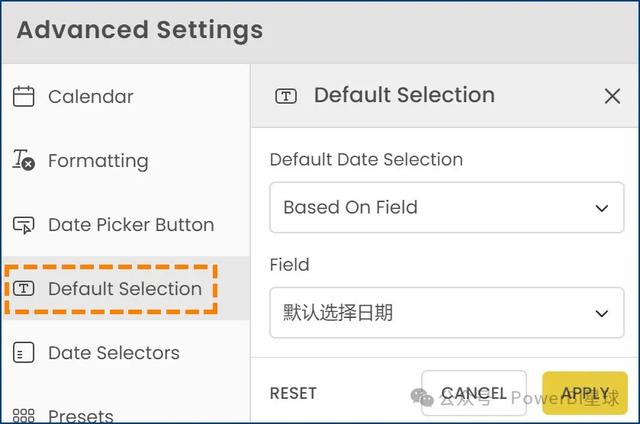Click the RESET button
640x424 pixels.
click(293, 393)
